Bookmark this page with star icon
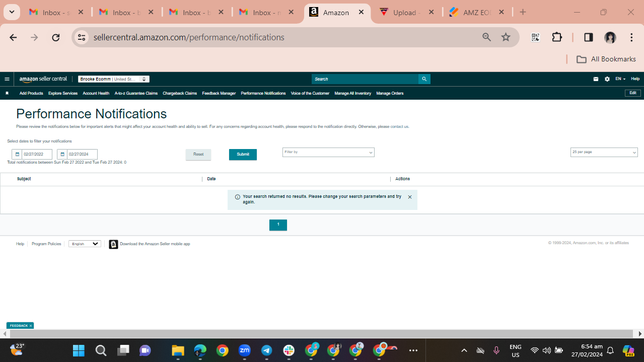644x362 pixels. point(506,37)
